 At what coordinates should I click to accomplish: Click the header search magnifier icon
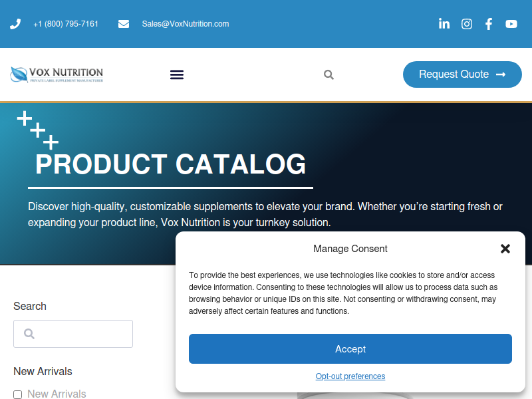coord(329,74)
